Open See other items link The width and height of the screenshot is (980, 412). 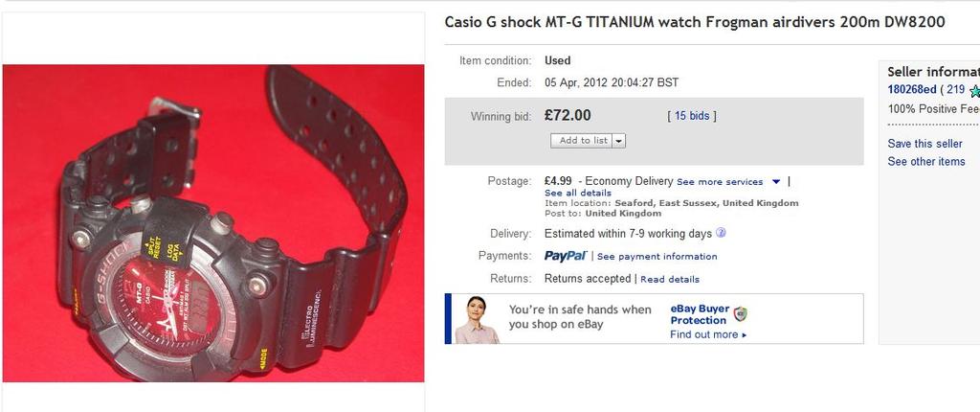pyautogui.click(x=926, y=162)
